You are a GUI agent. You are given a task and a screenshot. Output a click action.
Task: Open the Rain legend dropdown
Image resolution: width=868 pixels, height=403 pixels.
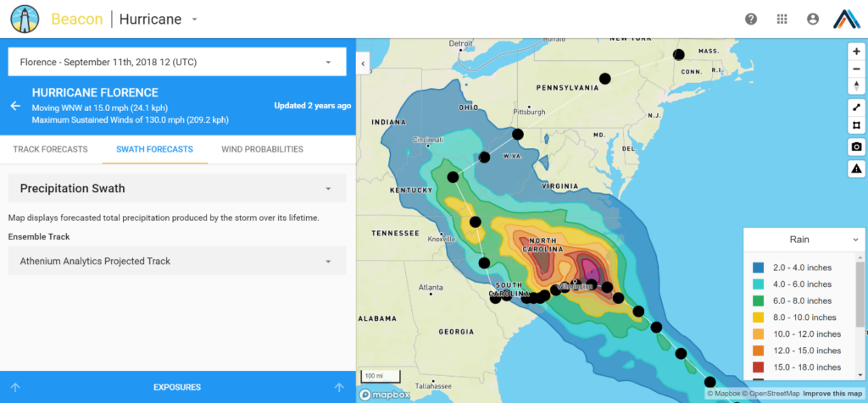804,240
